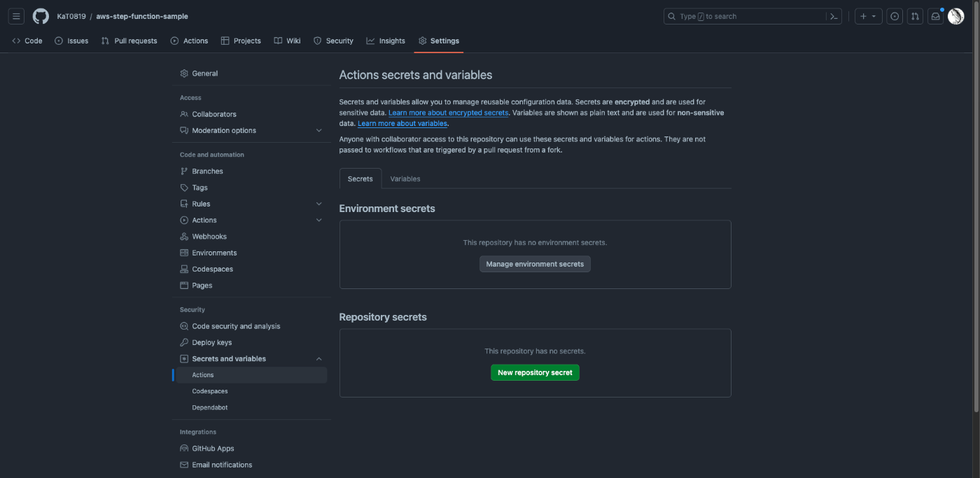Click the Branches git-branch icon

click(184, 171)
